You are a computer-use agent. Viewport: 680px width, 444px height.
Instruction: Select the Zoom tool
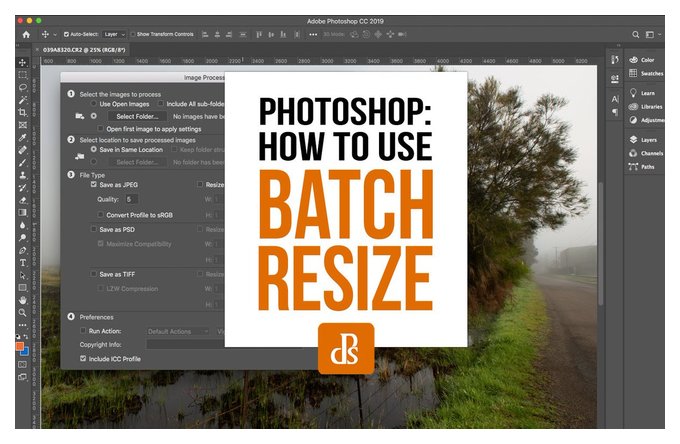click(23, 313)
